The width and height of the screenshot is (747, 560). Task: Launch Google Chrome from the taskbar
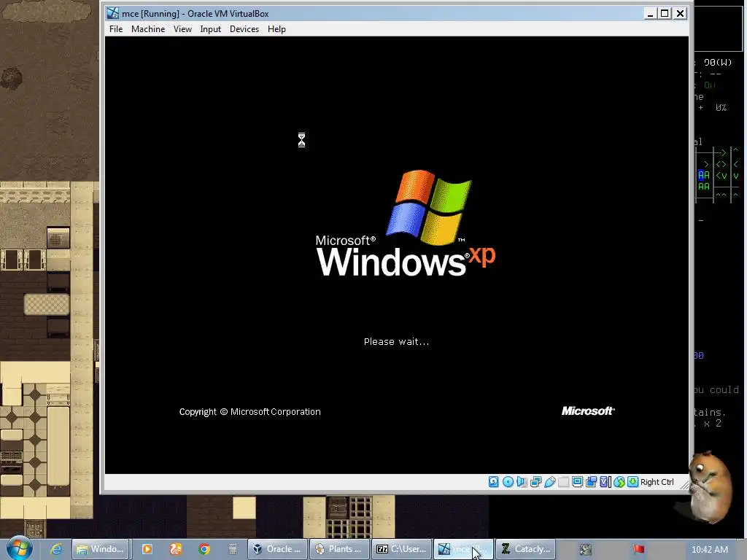click(204, 549)
